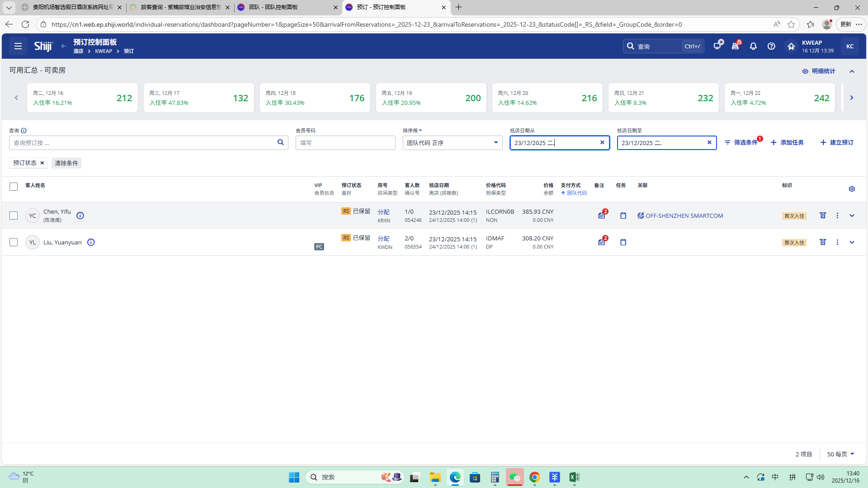Click KWEAP in the breadcrumb
The image size is (868, 488).
[104, 51]
